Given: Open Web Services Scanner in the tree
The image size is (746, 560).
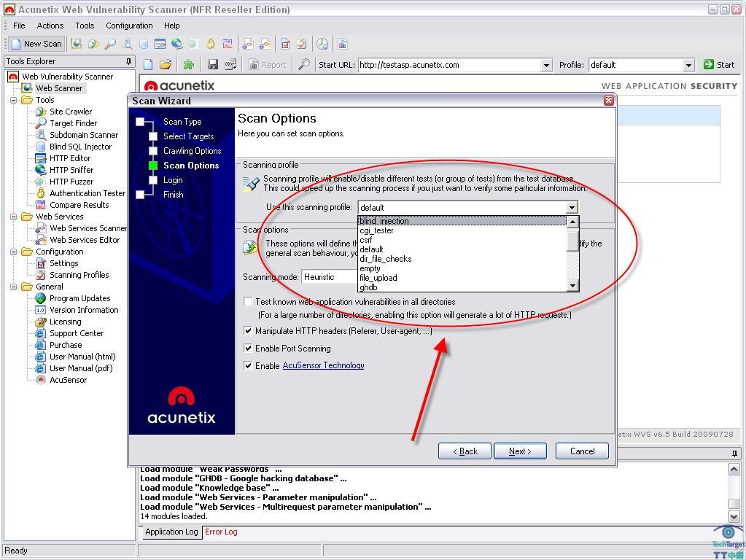Looking at the screenshot, I should (88, 228).
